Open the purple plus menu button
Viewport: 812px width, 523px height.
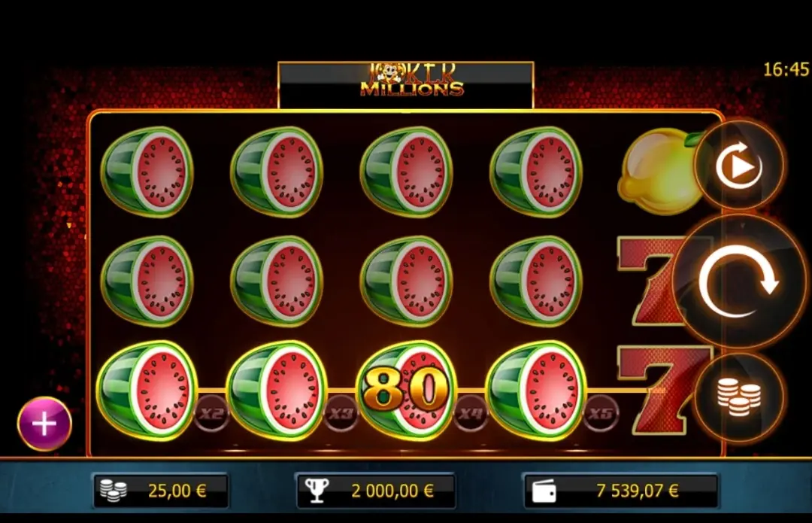click(x=44, y=424)
